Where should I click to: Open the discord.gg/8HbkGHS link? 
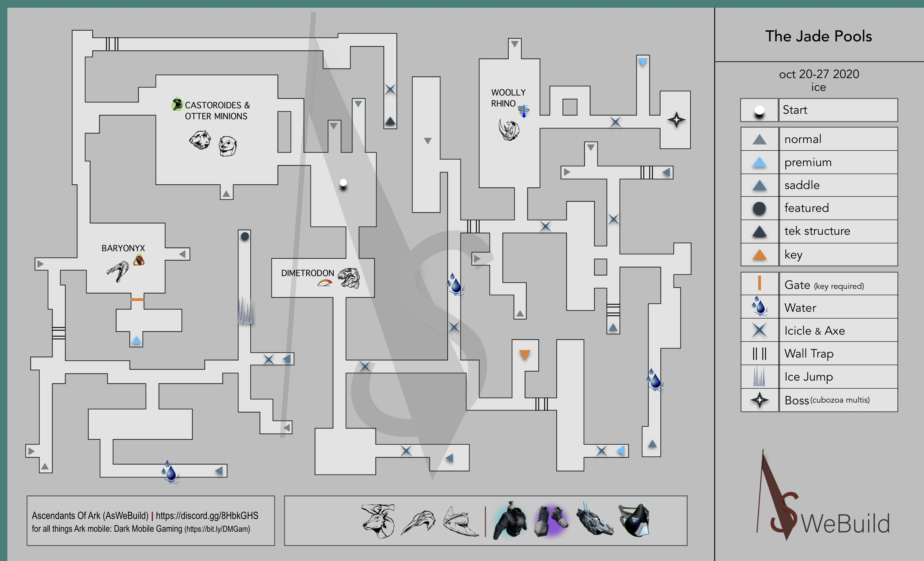(x=207, y=516)
